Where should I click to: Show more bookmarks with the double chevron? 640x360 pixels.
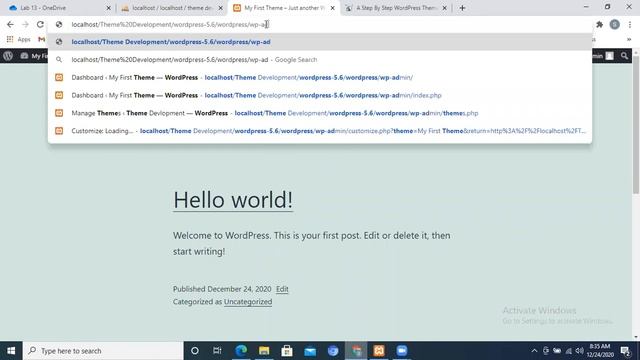click(629, 40)
